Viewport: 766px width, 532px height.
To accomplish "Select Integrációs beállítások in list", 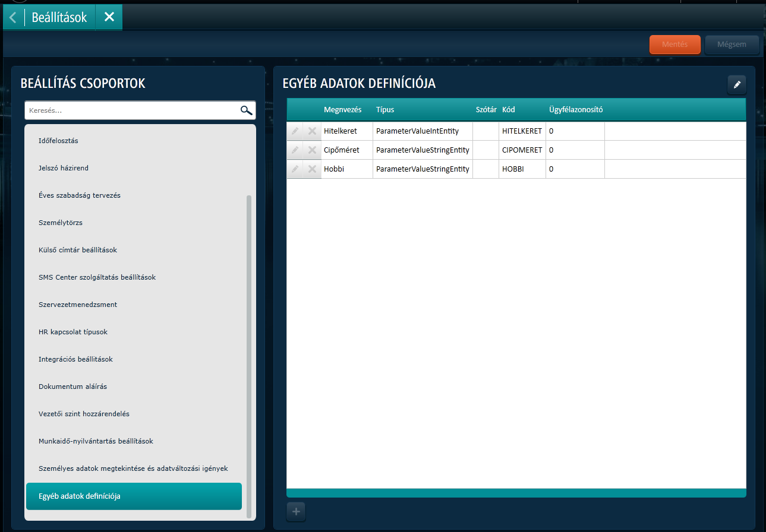I will 75,359.
